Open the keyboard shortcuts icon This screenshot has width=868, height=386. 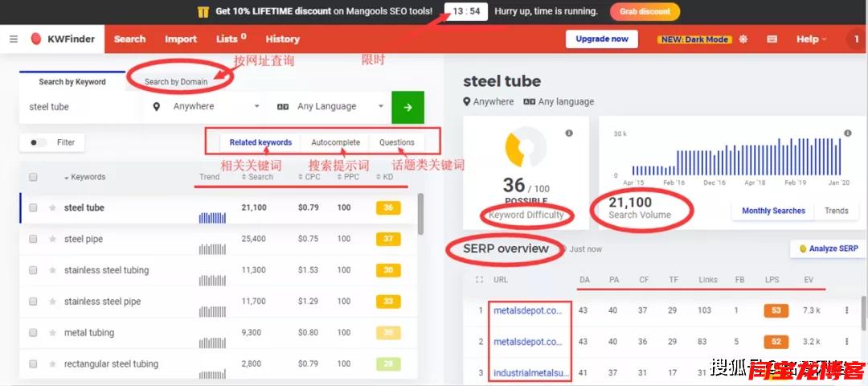(772, 39)
